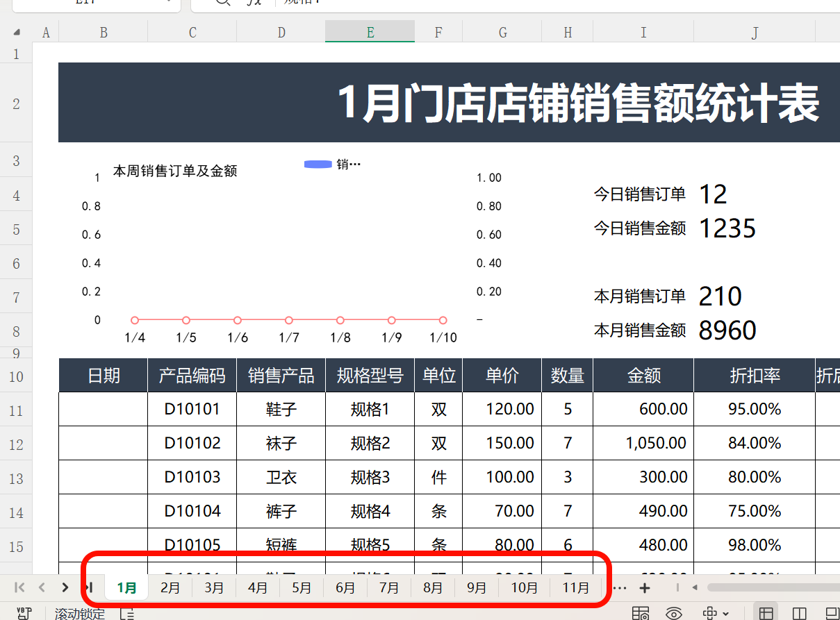The width and height of the screenshot is (840, 620).
Task: Click the table screenshot icon in the status bar
Action: tap(640, 613)
